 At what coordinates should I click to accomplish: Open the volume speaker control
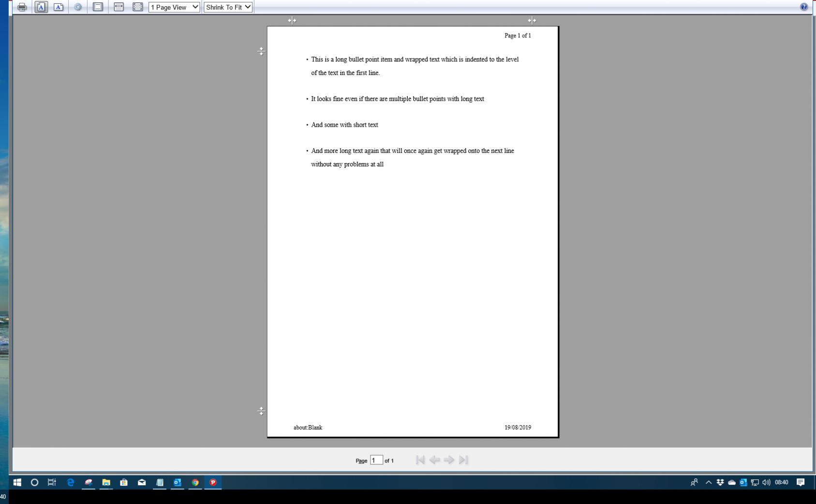coord(766,482)
